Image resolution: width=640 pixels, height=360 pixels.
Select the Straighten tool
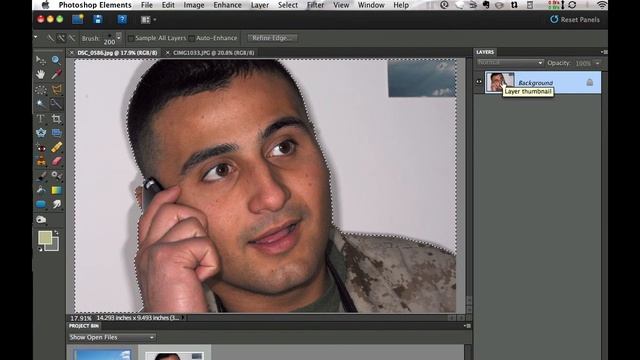pos(56,133)
